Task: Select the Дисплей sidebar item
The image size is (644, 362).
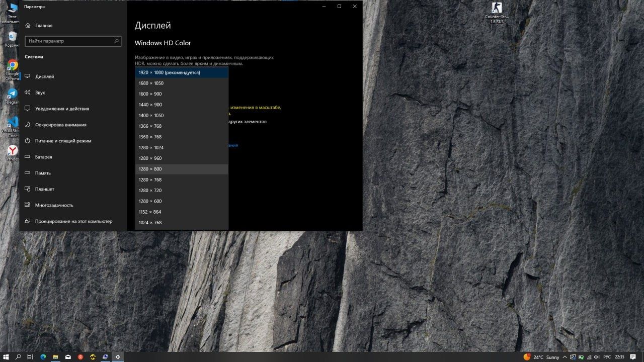Action: point(73,76)
